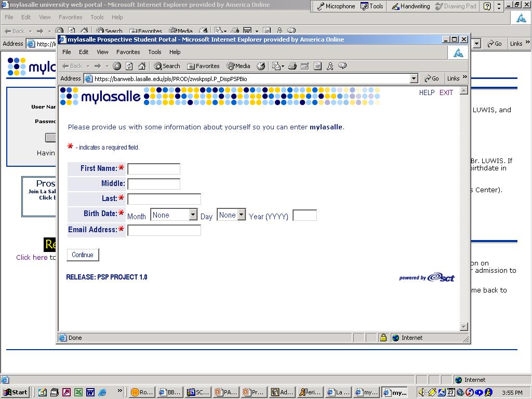Click the volume speaker icon in the system tray

pos(421,392)
